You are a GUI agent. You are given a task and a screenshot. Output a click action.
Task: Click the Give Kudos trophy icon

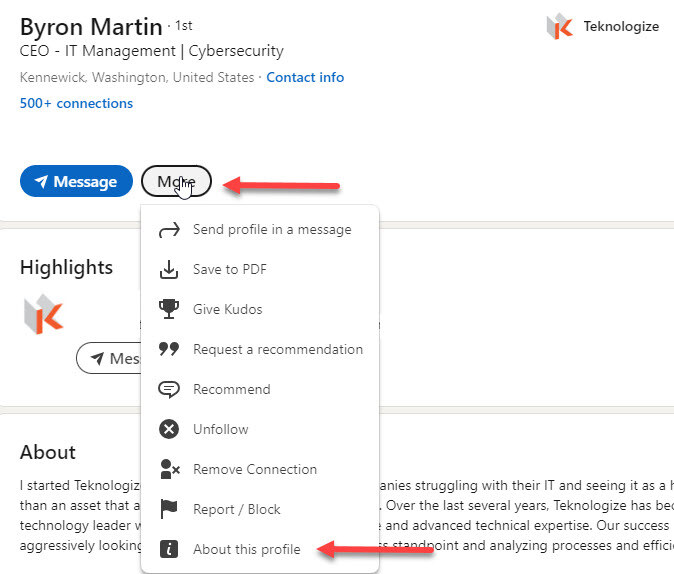(170, 309)
